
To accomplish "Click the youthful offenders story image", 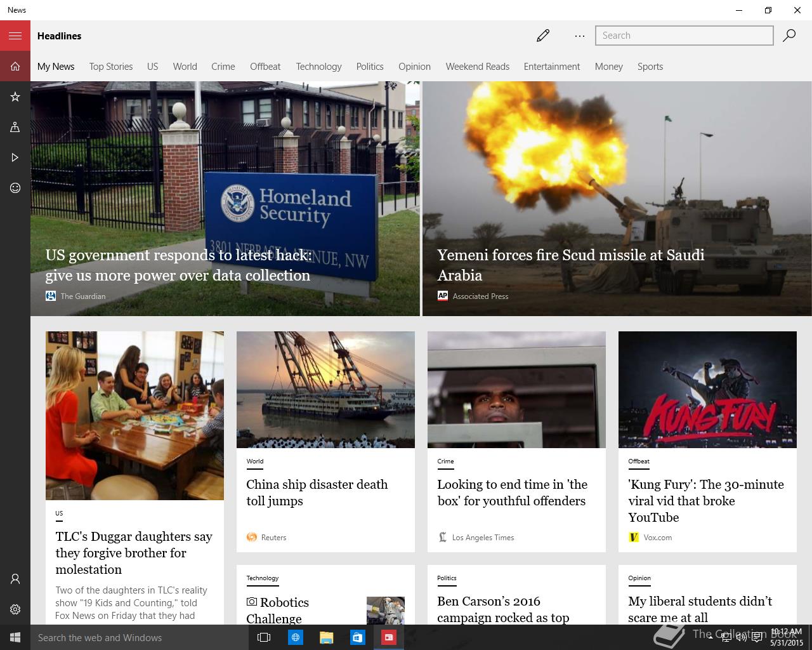I will (x=516, y=390).
